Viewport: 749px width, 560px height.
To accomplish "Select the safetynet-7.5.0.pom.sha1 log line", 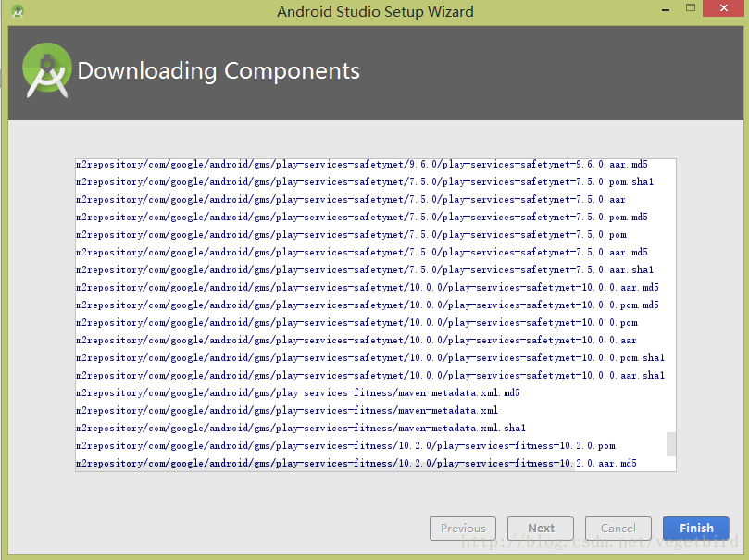I will pos(365,182).
